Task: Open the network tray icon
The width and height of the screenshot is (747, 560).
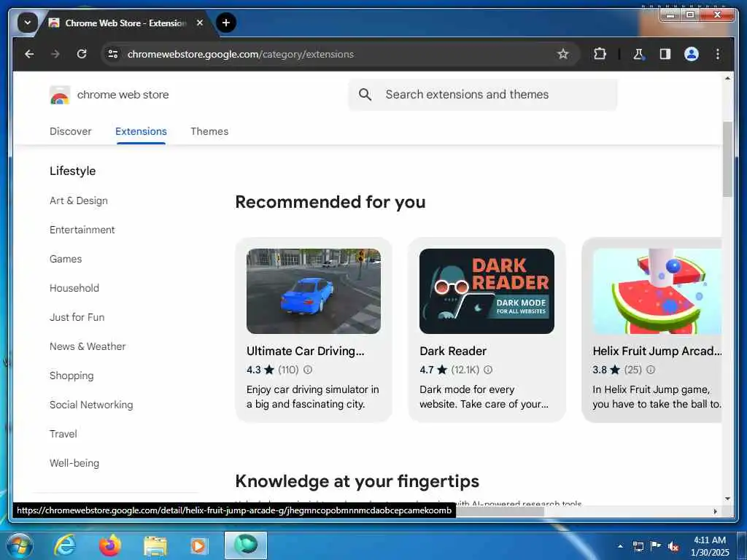Action: [638, 546]
